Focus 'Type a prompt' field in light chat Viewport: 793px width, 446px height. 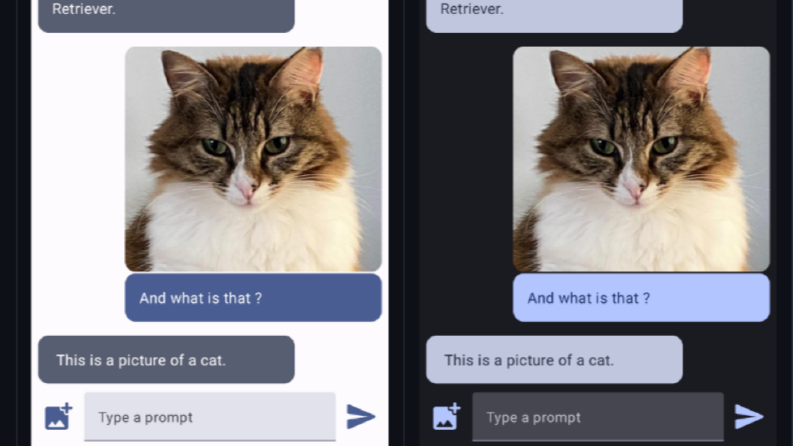coord(210,417)
